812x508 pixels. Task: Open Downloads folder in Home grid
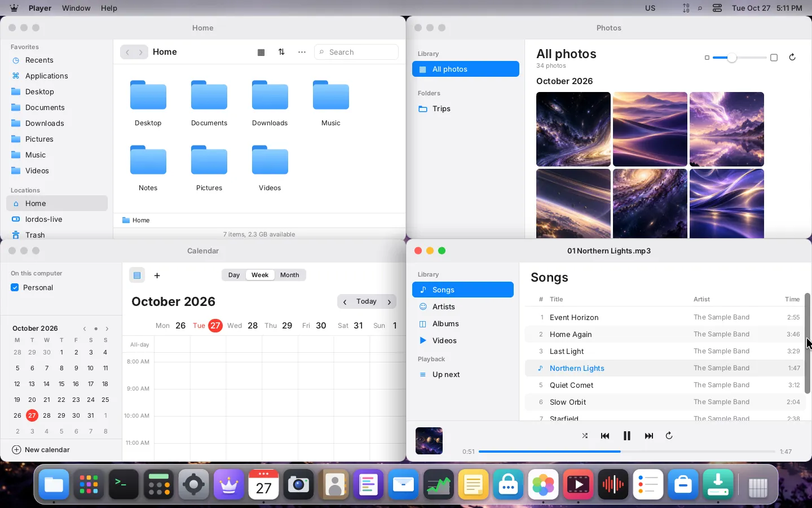pyautogui.click(x=270, y=103)
